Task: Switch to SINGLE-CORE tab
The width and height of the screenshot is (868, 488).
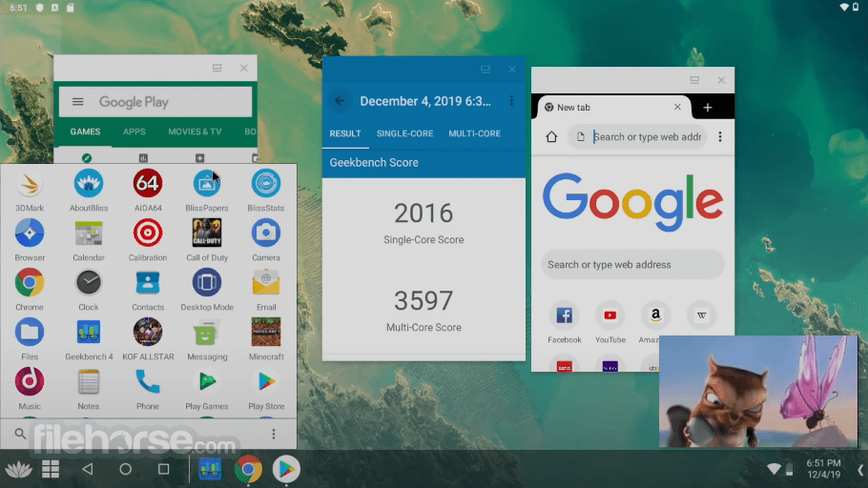Action: click(x=405, y=133)
